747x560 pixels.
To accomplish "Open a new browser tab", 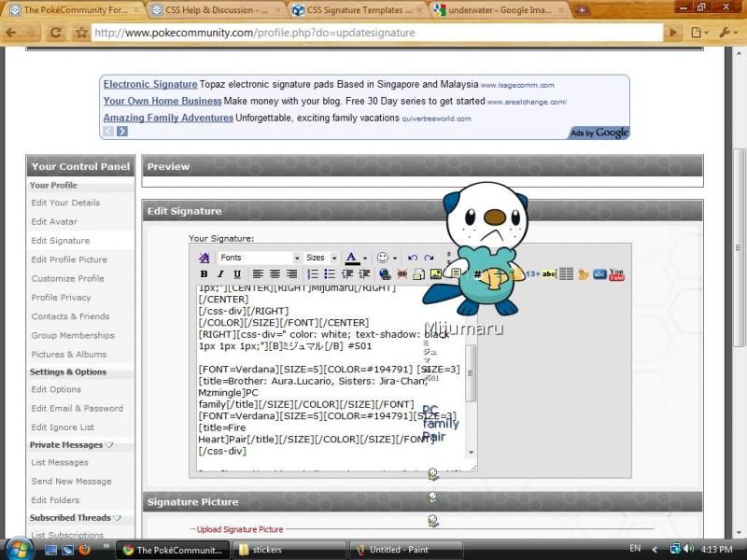I will 582,10.
